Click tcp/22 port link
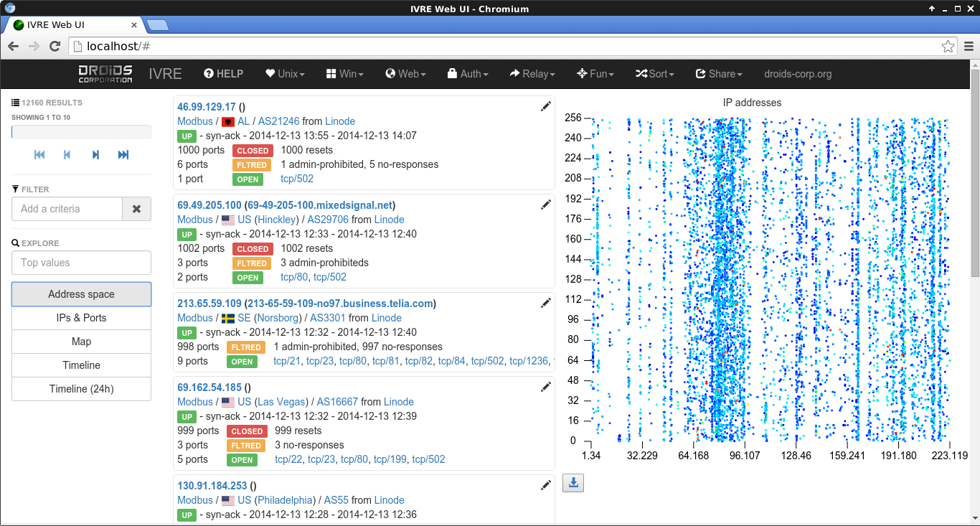Screen dimensions: 980x526 (x=288, y=459)
